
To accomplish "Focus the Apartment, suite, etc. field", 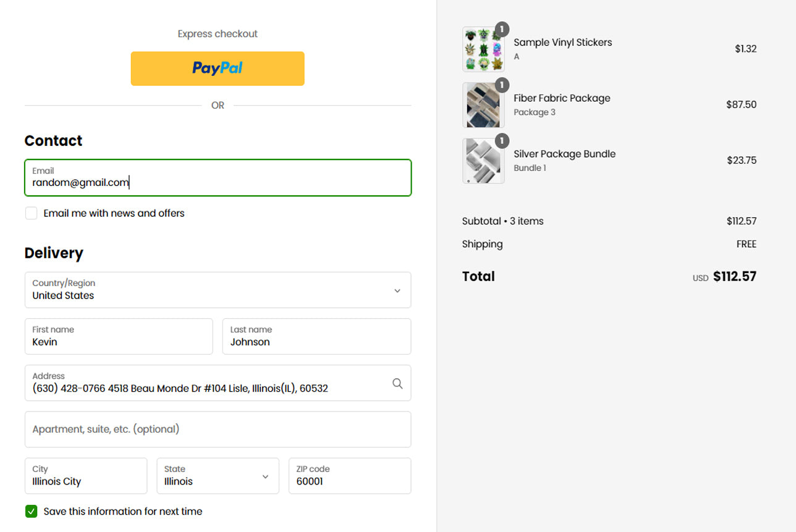I will point(218,429).
